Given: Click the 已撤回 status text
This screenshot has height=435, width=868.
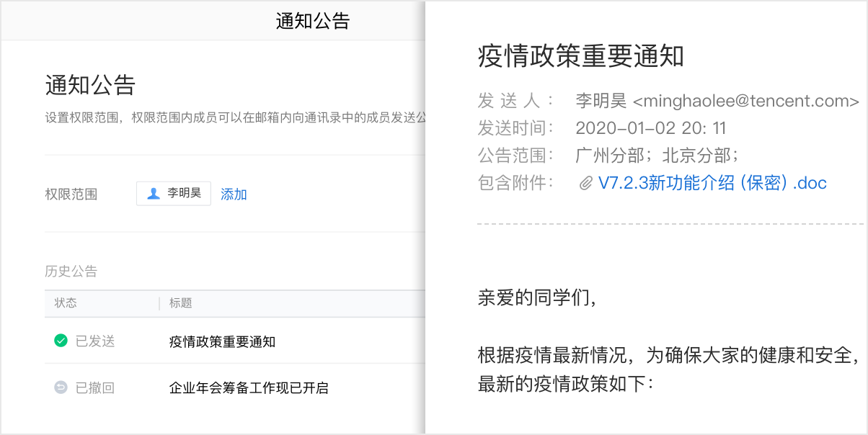Looking at the screenshot, I should tap(95, 388).
